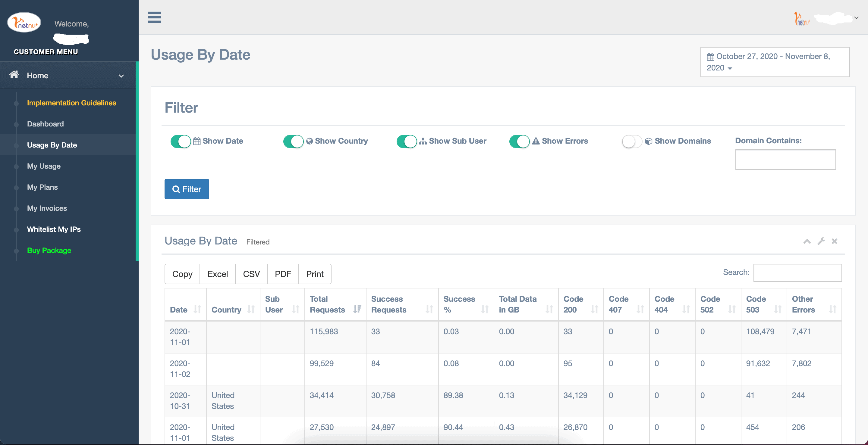Click the Home house icon
The height and width of the screenshot is (445, 868).
pyautogui.click(x=14, y=74)
